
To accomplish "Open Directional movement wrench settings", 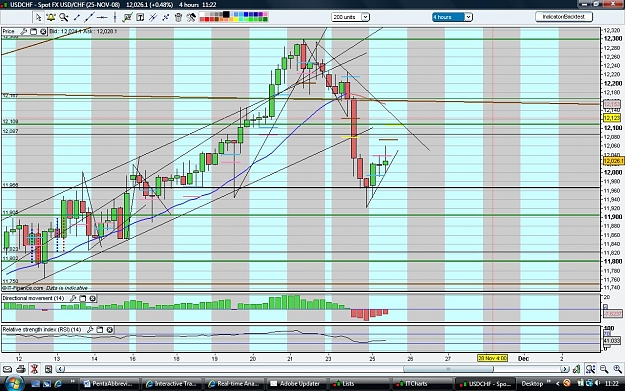I will tap(73, 298).
